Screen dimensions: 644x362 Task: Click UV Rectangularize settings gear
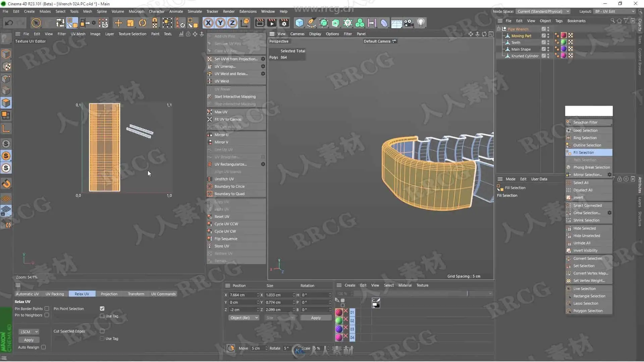point(263,164)
